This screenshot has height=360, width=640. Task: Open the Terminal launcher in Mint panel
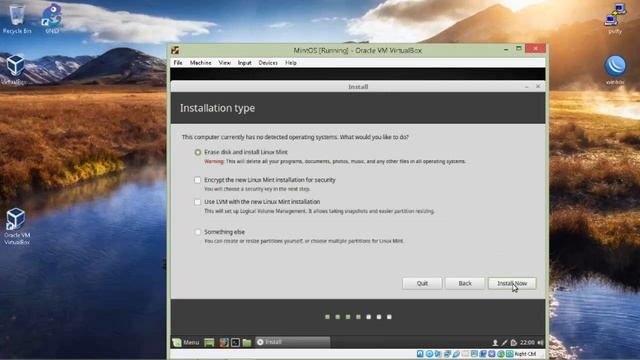(236, 342)
